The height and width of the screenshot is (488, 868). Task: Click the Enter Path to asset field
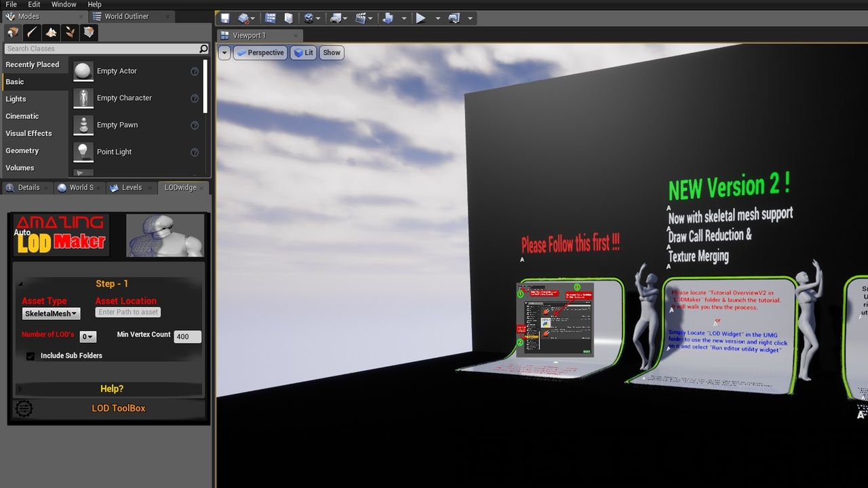(x=127, y=312)
